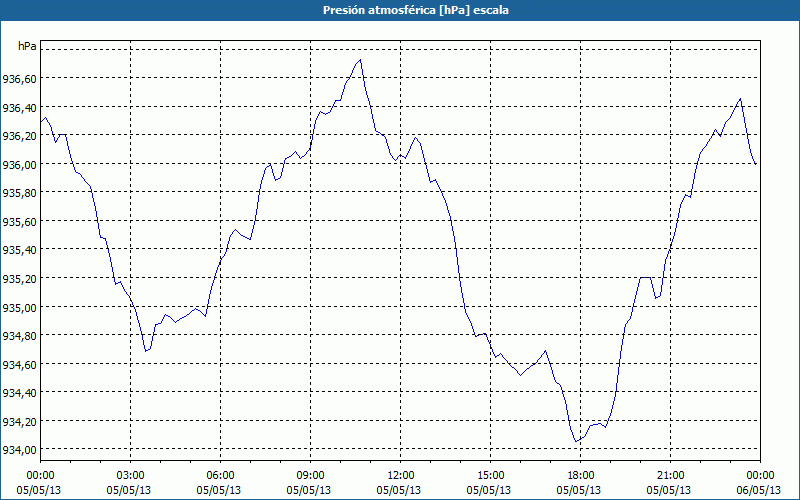The image size is (800, 500).
Task: Select the 936,00 y-axis label
Action: [19, 164]
